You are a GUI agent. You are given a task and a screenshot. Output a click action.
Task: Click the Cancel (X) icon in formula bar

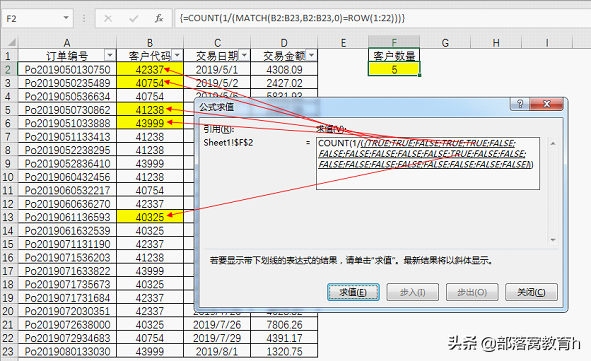point(108,18)
